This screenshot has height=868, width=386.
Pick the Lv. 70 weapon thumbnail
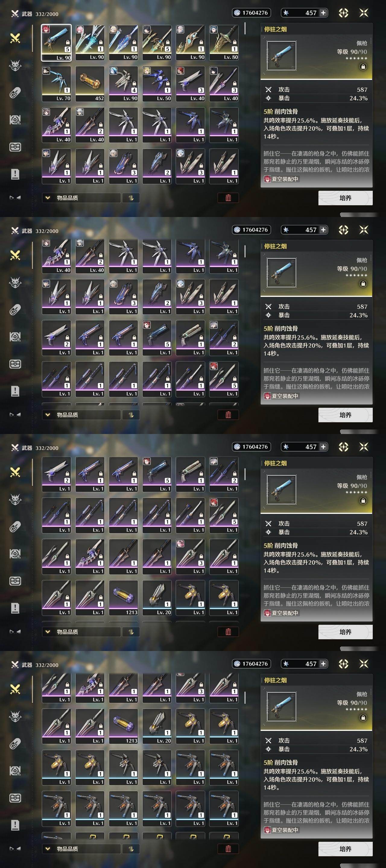click(56, 84)
